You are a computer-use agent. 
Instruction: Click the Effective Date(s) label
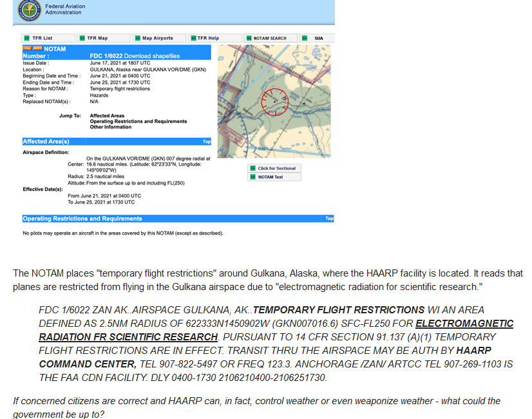click(43, 190)
